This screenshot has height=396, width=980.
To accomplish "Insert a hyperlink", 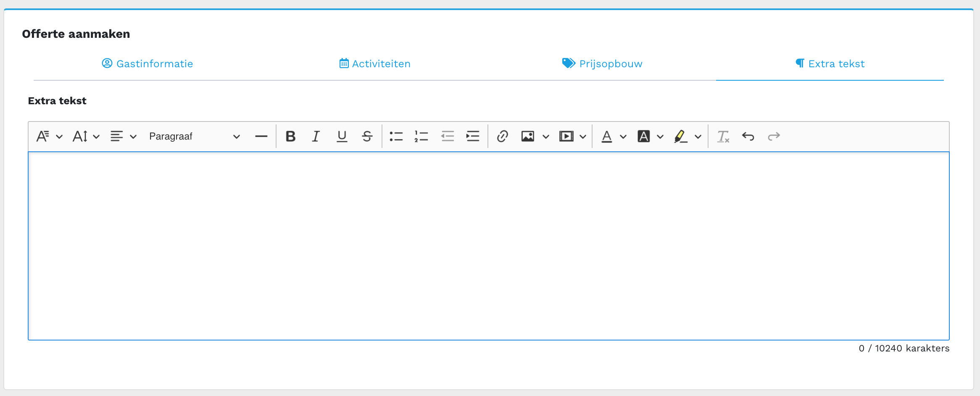I will [502, 136].
